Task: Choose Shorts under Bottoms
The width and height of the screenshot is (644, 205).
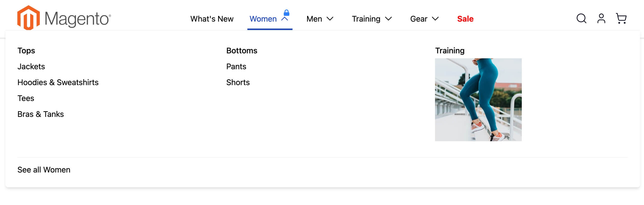Action: pyautogui.click(x=238, y=82)
